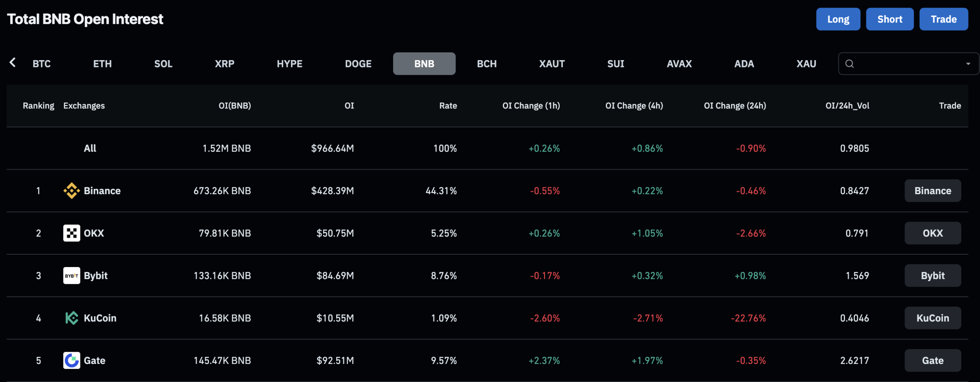The width and height of the screenshot is (980, 382).
Task: Click the +2.37% 1h change cell
Action: (544, 361)
